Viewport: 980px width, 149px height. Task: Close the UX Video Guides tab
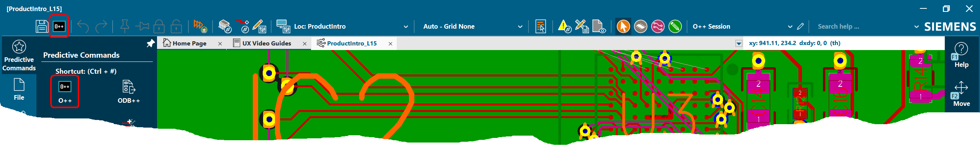pos(304,44)
